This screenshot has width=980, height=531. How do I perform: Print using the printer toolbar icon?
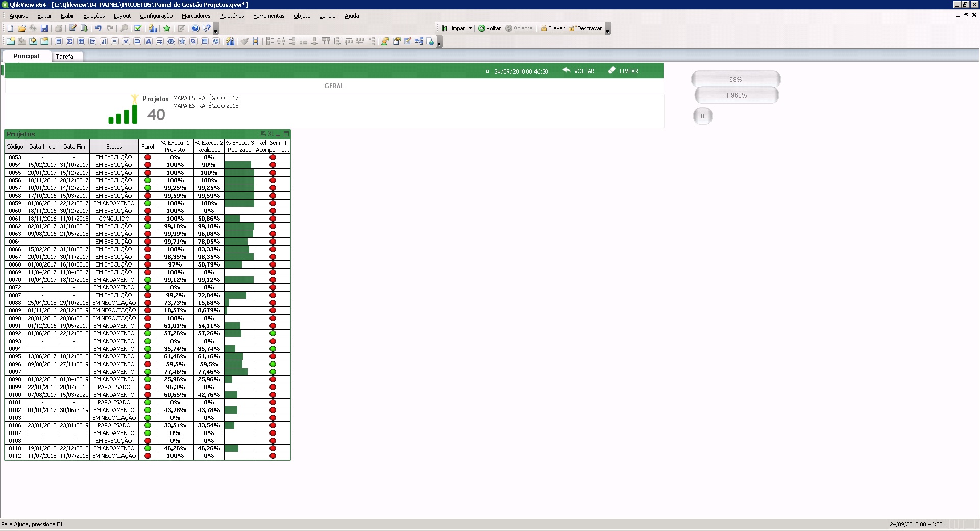[58, 28]
